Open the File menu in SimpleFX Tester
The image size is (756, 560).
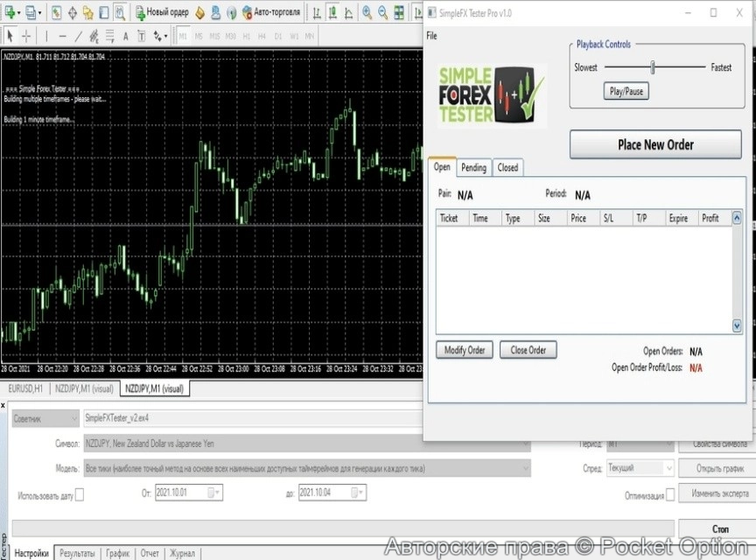coord(431,36)
